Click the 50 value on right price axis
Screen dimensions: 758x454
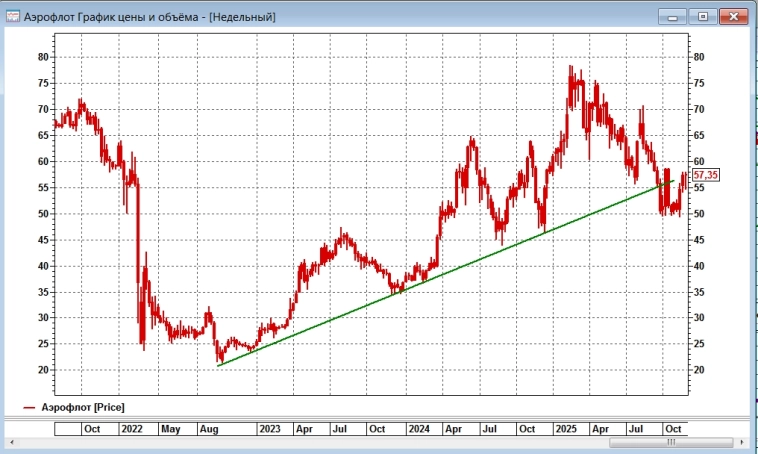[x=699, y=214]
